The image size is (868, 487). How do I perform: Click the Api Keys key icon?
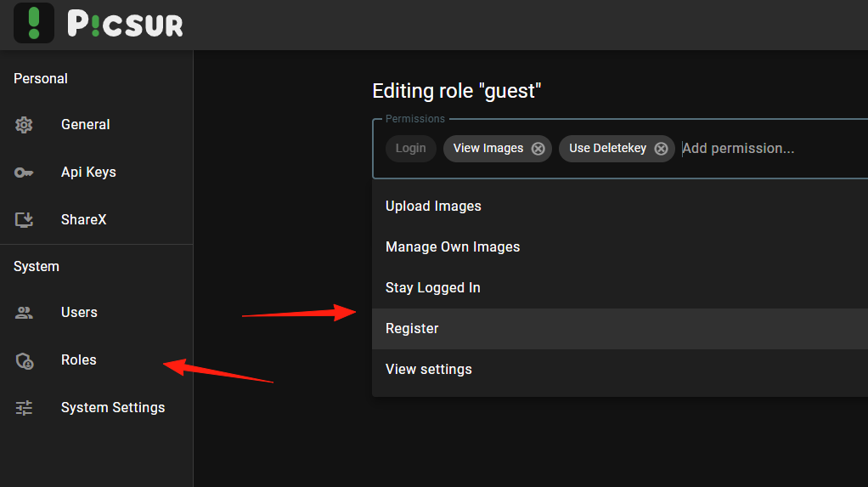[24, 173]
